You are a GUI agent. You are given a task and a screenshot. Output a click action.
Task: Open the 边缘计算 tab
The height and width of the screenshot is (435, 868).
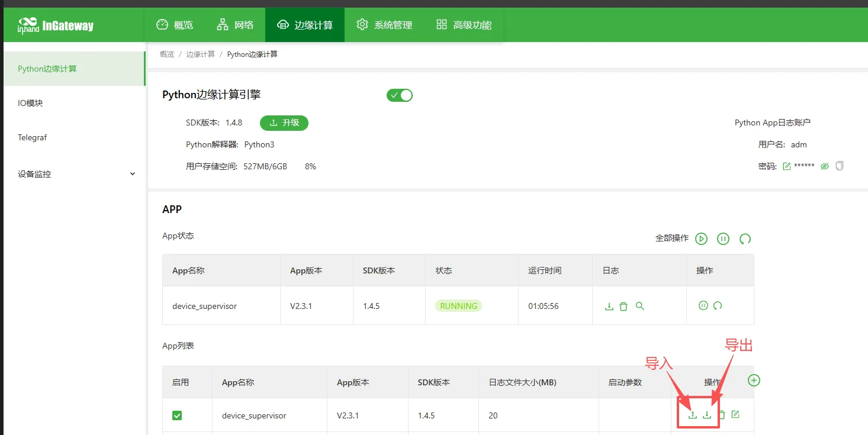pos(305,25)
